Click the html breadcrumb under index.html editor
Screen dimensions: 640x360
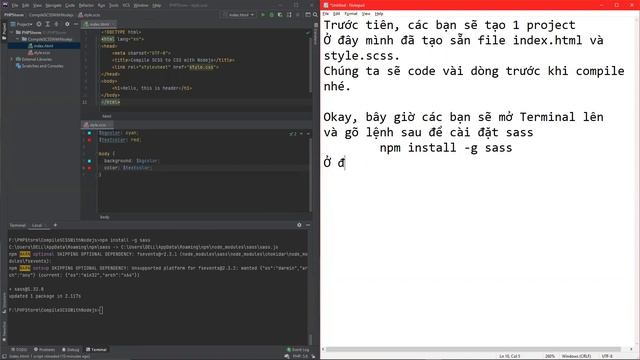coord(107,116)
